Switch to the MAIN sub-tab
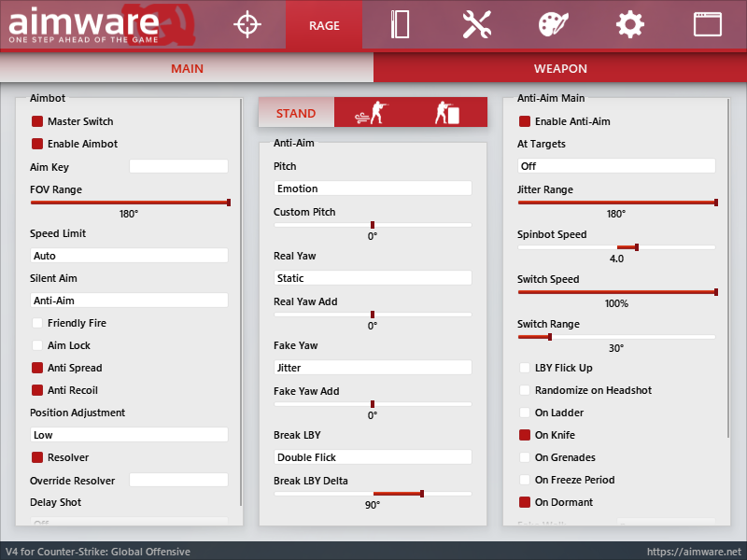 tap(187, 68)
